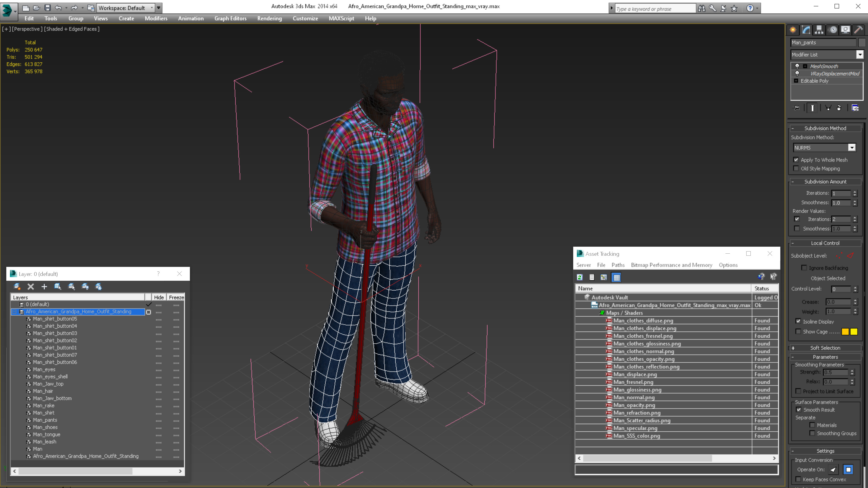Select Man_pants layer in layer list
This screenshot has width=868, height=488.
[x=45, y=420]
